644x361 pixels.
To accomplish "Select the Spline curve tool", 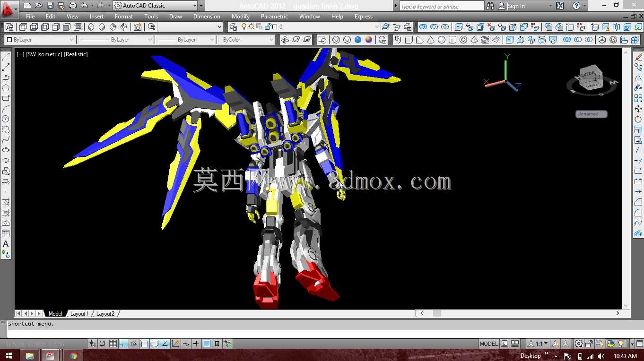I will 6,140.
